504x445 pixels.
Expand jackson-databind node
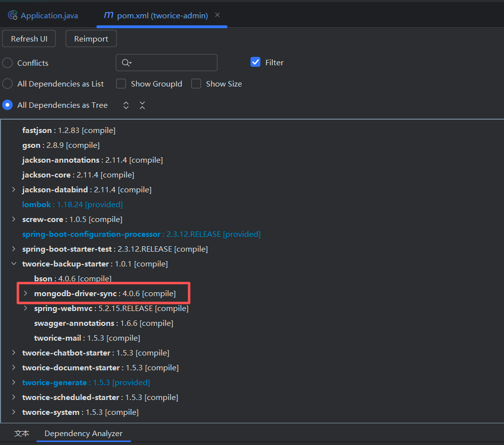click(x=13, y=189)
